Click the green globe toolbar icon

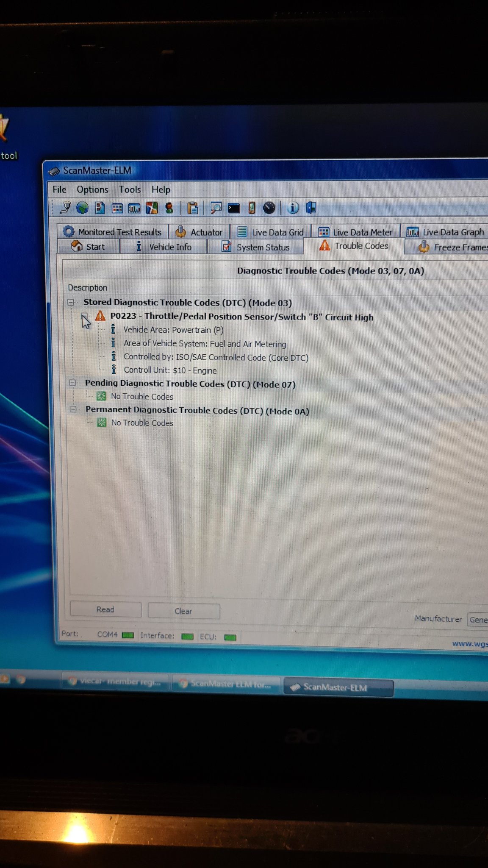pyautogui.click(x=82, y=208)
